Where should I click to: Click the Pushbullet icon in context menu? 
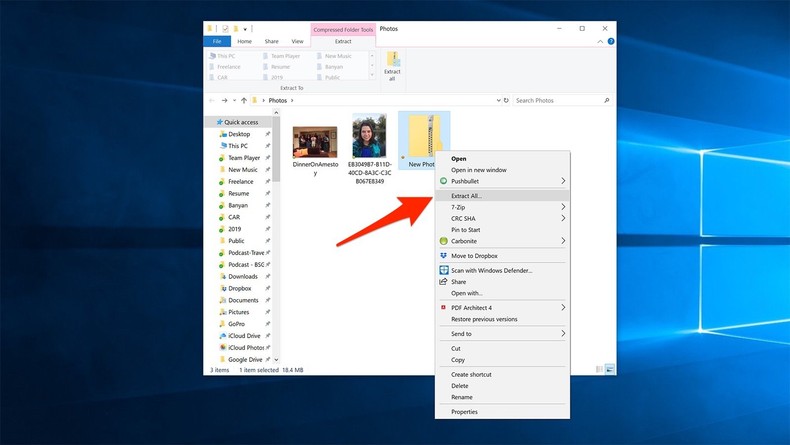click(x=443, y=181)
